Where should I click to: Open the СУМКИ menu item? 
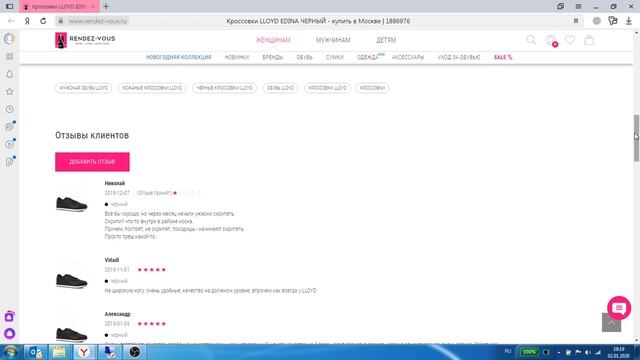click(335, 57)
